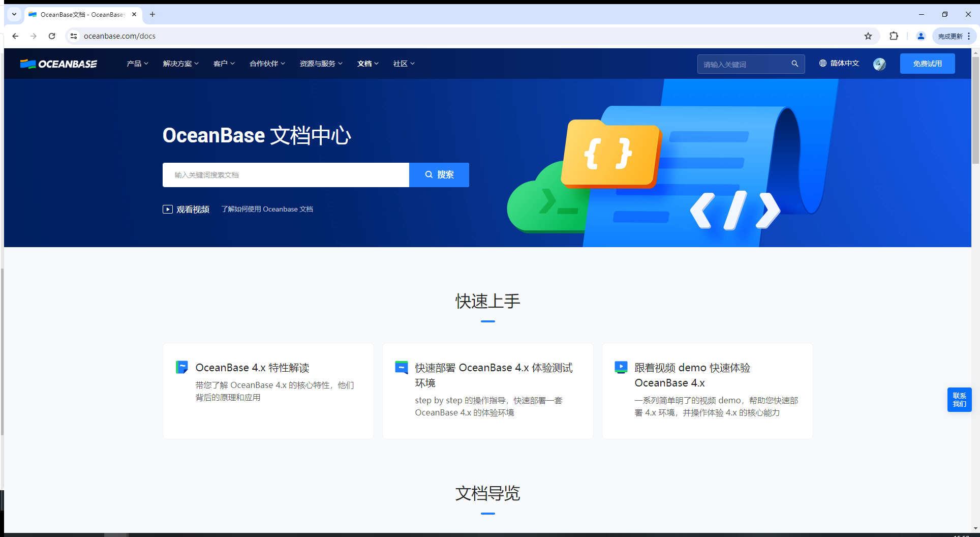Open 跟着视频 demo 快速体验 title
The width and height of the screenshot is (980, 537).
click(692, 375)
